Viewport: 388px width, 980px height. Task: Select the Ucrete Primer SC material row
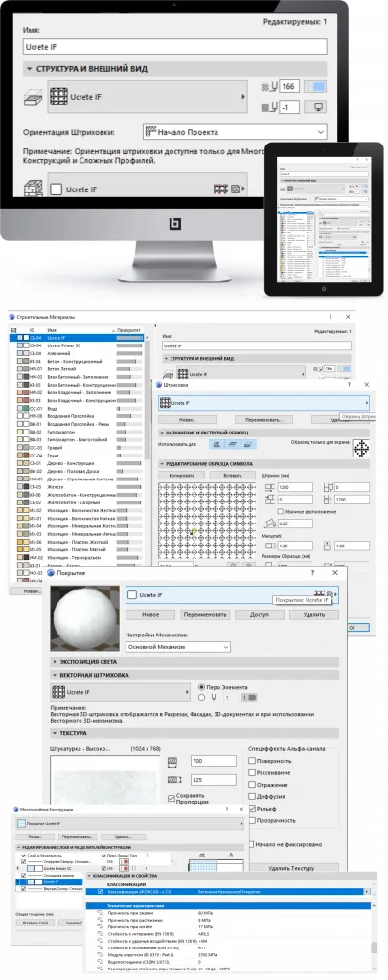77,345
